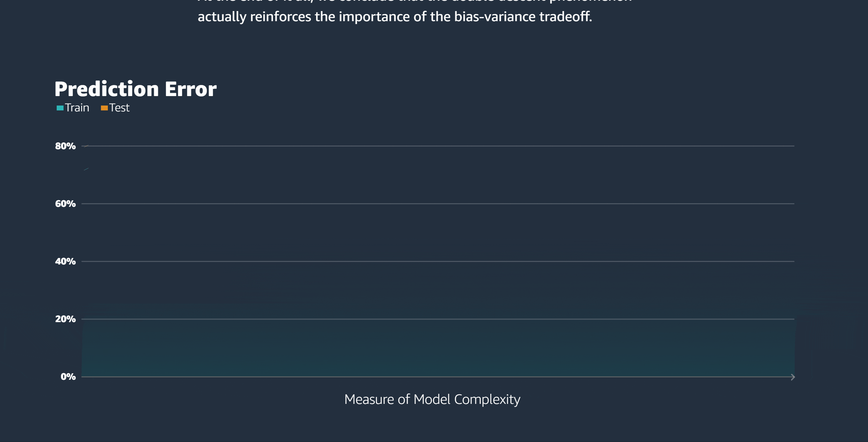Click the 80% horizontal gridline
The image size is (868, 442).
point(438,146)
